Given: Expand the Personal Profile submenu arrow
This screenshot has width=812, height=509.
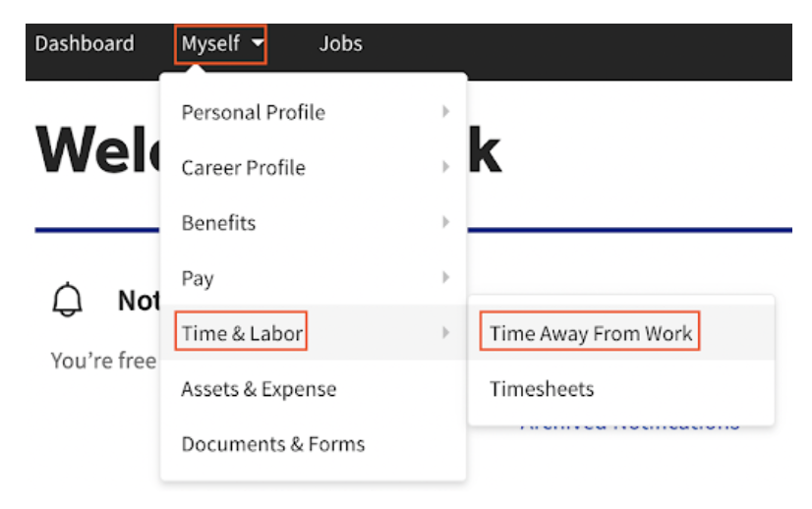Looking at the screenshot, I should pos(445,112).
